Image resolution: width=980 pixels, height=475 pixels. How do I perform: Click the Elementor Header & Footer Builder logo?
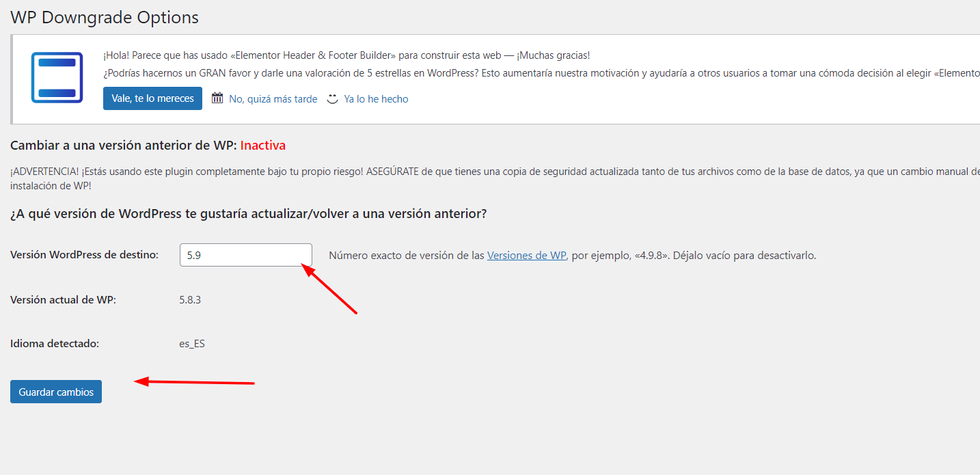coord(57,77)
